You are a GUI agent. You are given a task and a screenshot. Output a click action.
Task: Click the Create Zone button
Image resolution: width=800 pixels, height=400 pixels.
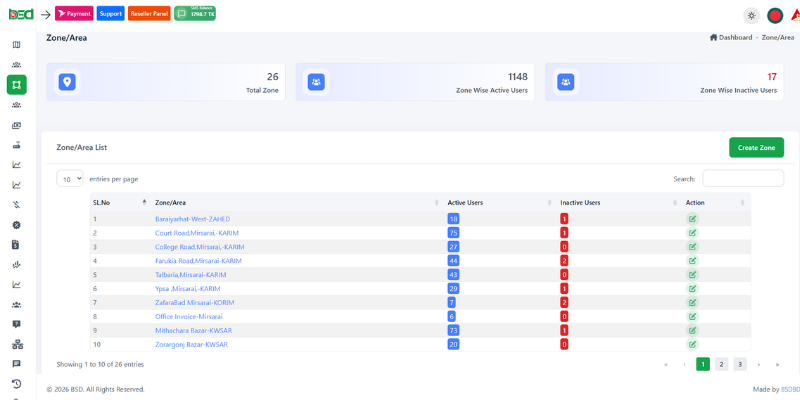(756, 147)
